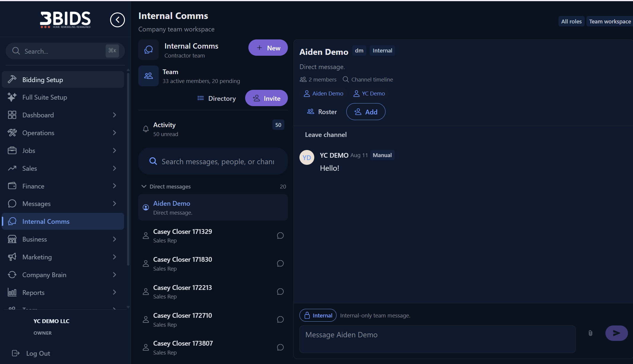
Task: Open chat icon for Casey Closer 171329
Action: pyautogui.click(x=280, y=236)
